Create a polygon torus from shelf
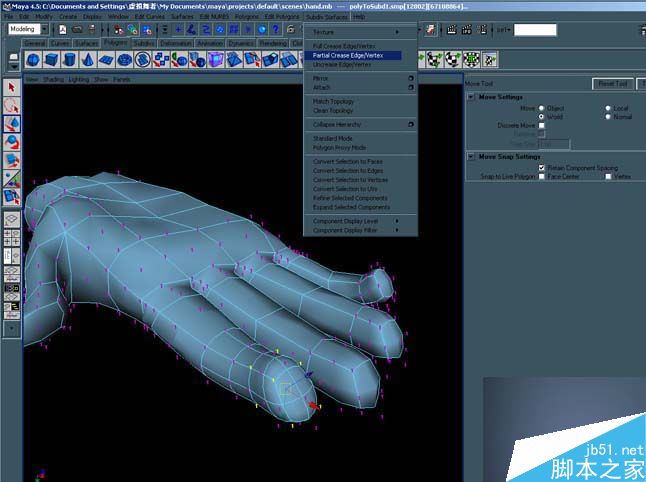 point(124,60)
